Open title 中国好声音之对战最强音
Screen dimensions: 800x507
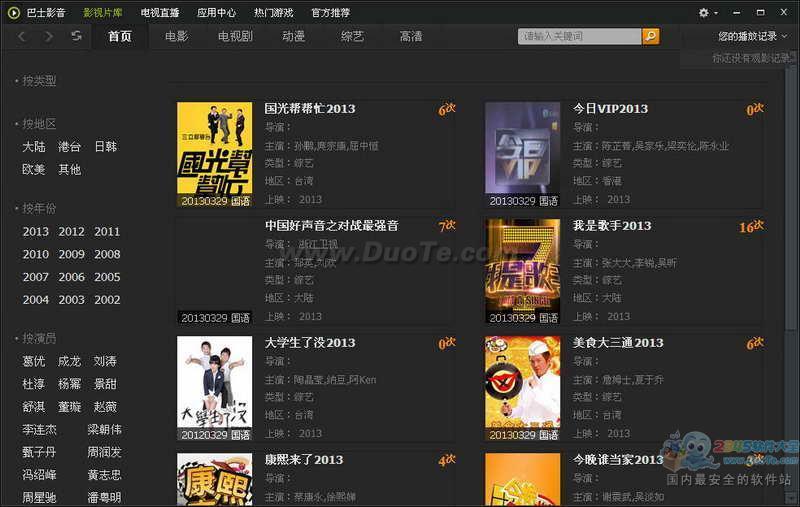pyautogui.click(x=332, y=225)
